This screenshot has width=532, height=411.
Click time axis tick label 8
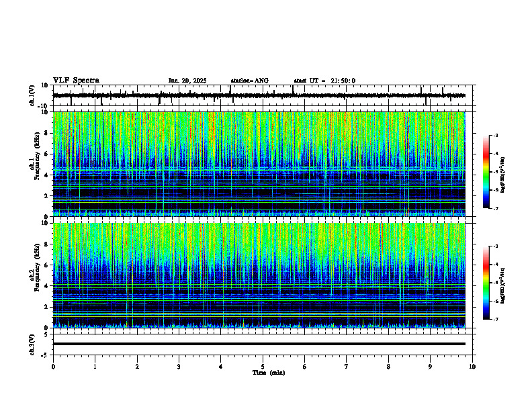point(388,367)
